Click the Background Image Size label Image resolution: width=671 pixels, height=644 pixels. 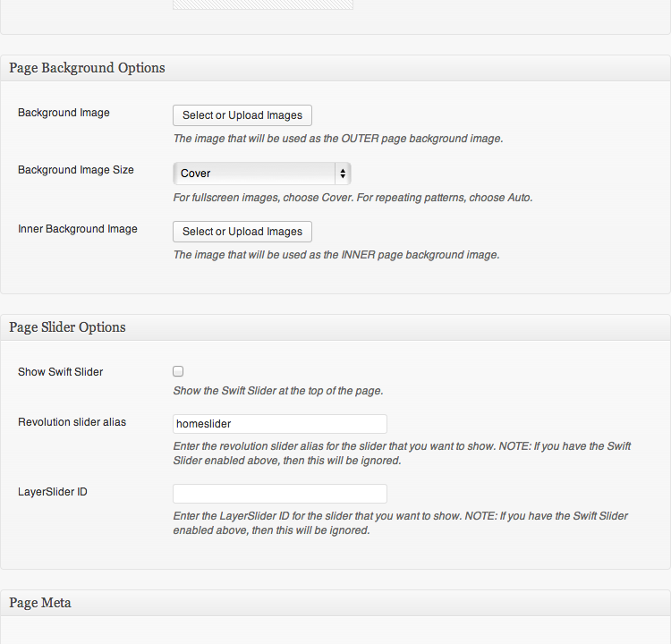point(76,170)
